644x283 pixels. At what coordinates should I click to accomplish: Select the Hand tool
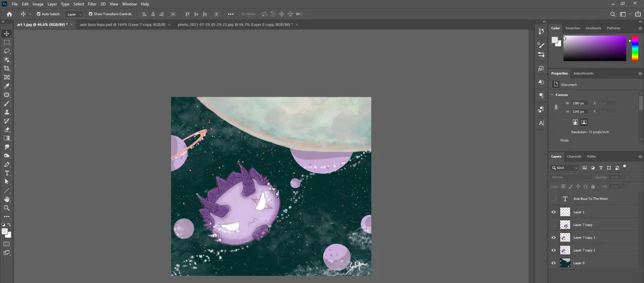tap(7, 199)
